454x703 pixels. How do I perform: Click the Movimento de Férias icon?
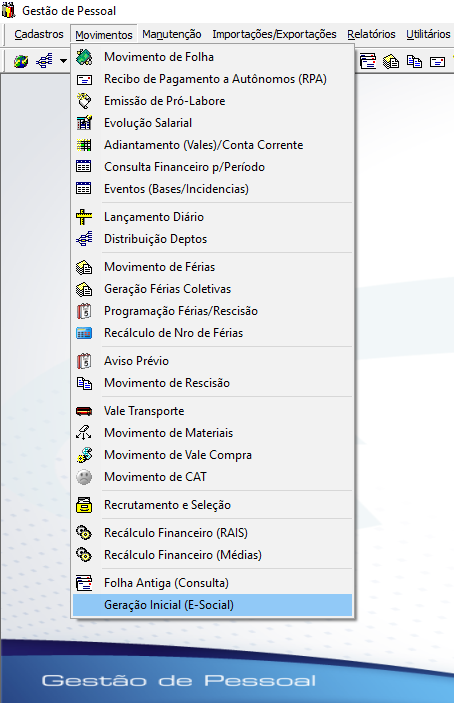click(x=84, y=267)
